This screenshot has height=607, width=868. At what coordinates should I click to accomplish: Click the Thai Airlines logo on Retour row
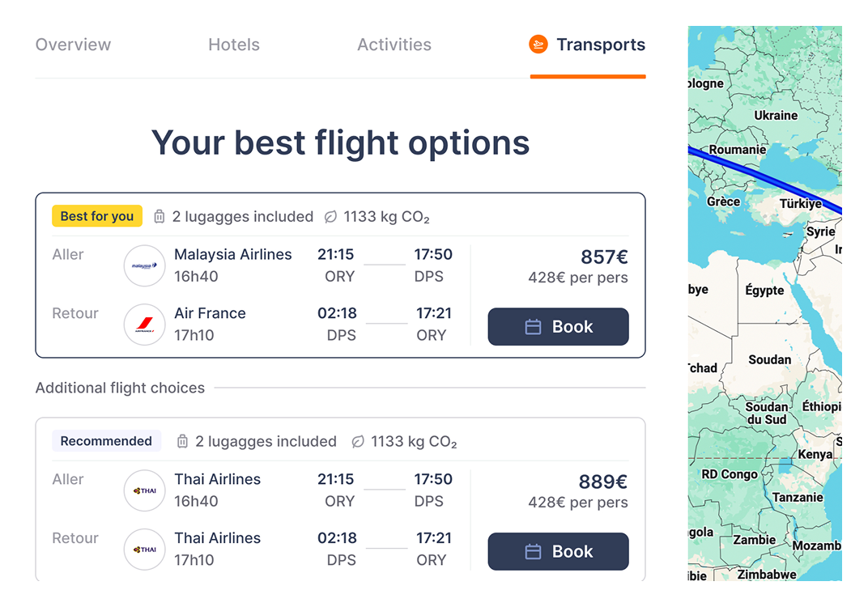point(144,549)
